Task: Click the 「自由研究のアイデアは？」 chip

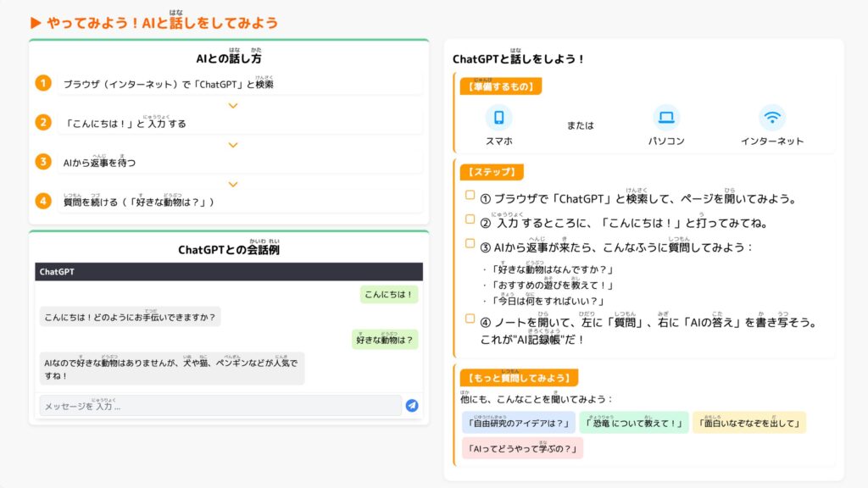Action: tap(519, 423)
